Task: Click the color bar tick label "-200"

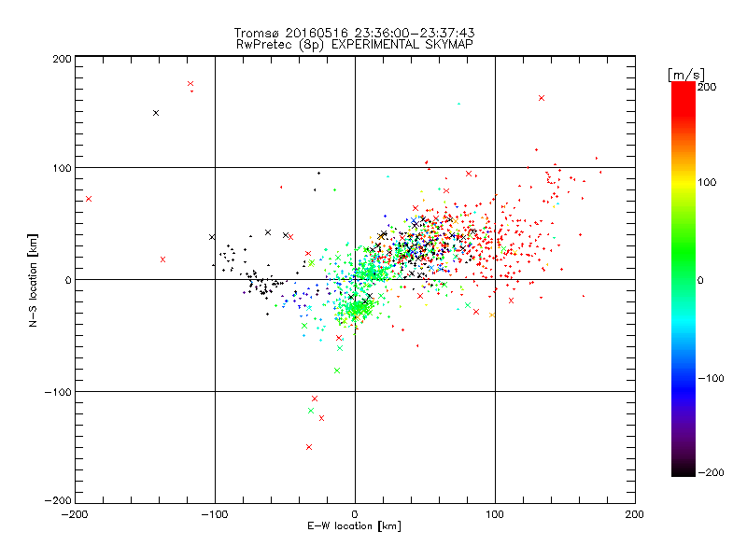Action: pyautogui.click(x=711, y=472)
